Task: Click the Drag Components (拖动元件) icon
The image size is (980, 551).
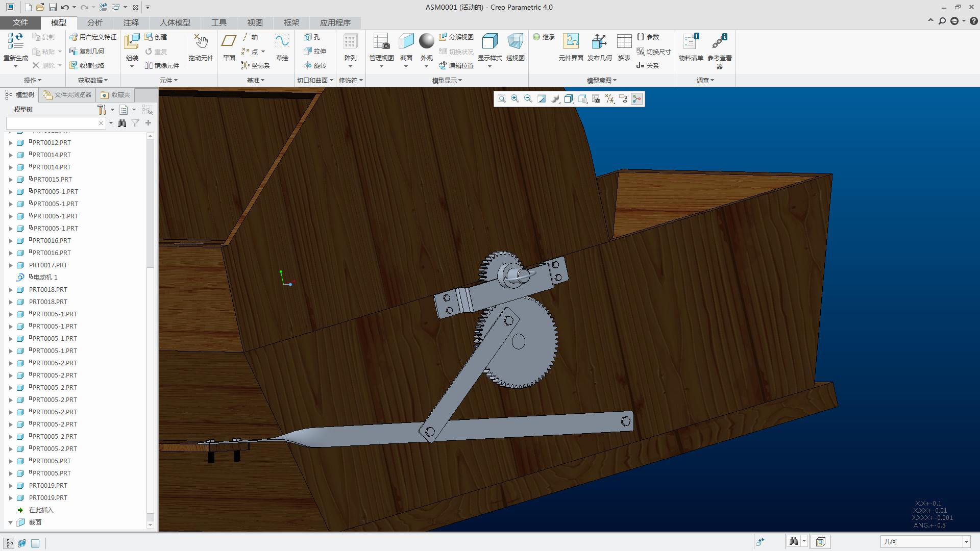Action: 201,42
